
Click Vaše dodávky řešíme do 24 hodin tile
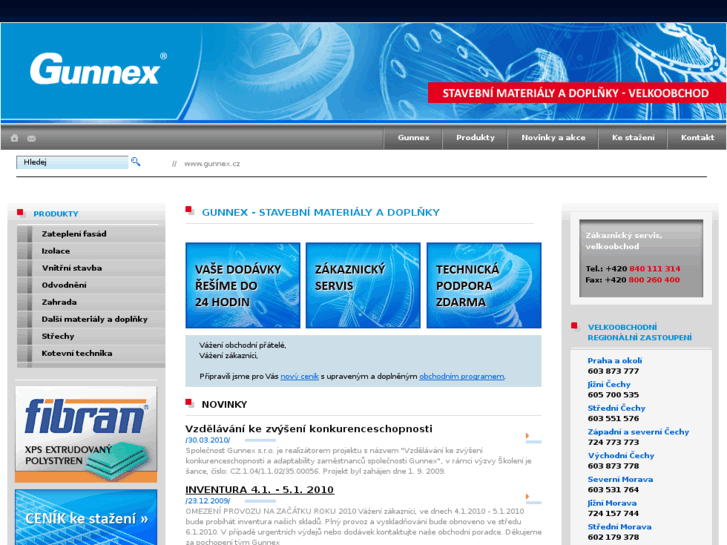point(242,285)
